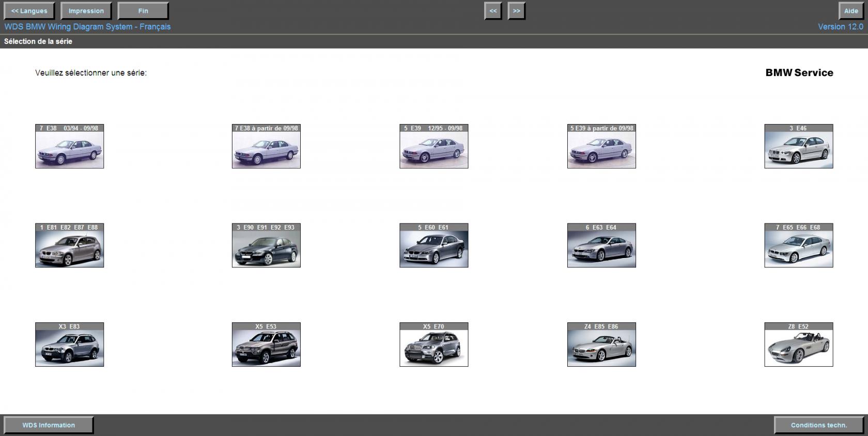This screenshot has width=868, height=436.
Task: Pick the X5 E70 series
Action: [x=434, y=345]
